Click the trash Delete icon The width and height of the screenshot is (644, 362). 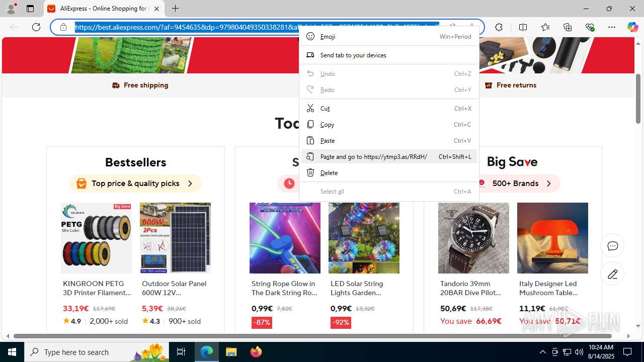point(310,172)
